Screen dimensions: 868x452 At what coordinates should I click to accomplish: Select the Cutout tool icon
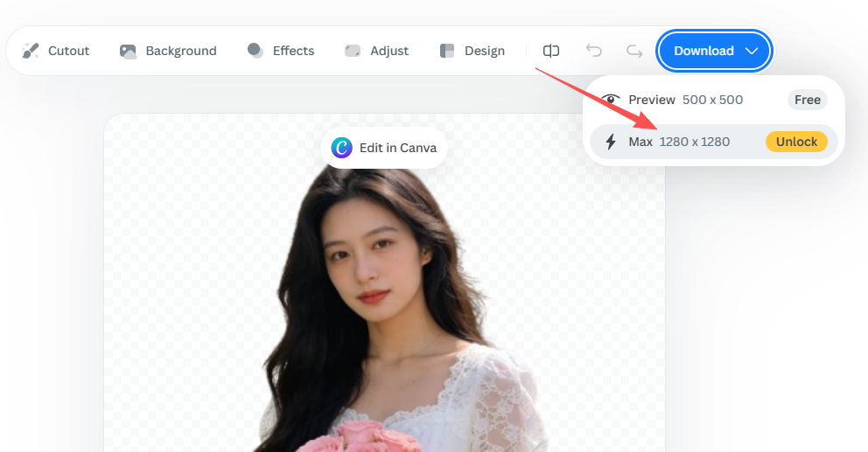(x=31, y=51)
